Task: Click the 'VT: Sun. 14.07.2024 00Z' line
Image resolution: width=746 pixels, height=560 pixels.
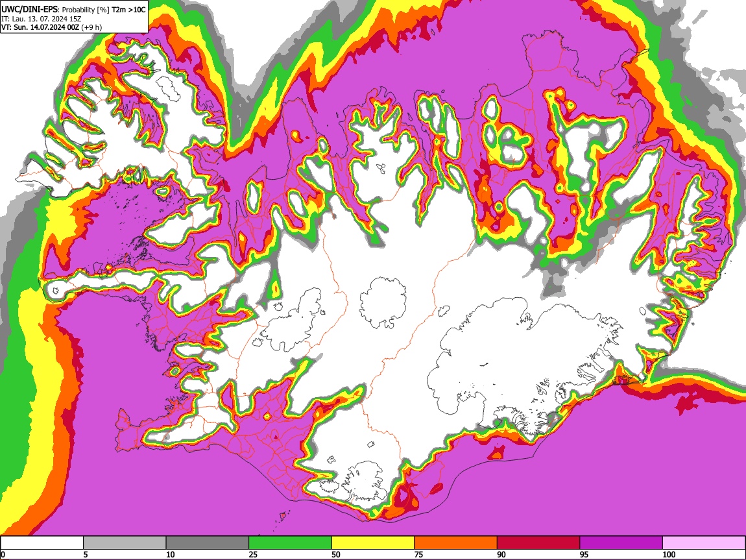Action: pyautogui.click(x=40, y=27)
